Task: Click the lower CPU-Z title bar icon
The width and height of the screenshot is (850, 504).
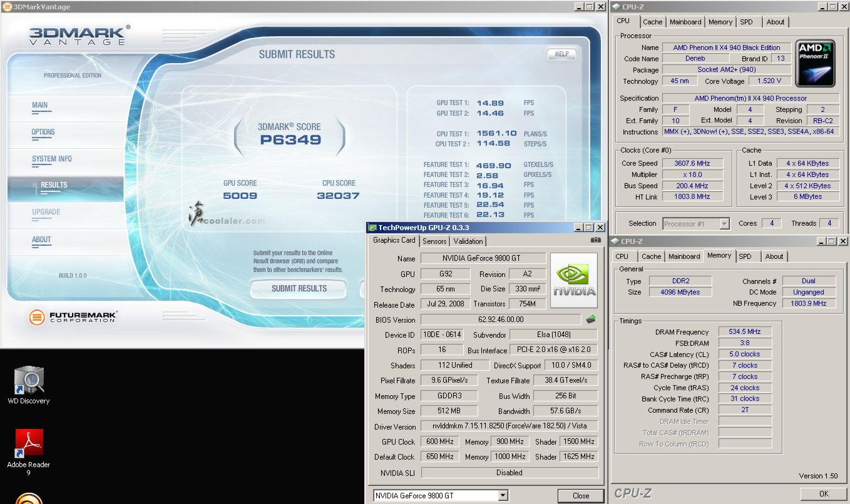Action: [x=616, y=241]
